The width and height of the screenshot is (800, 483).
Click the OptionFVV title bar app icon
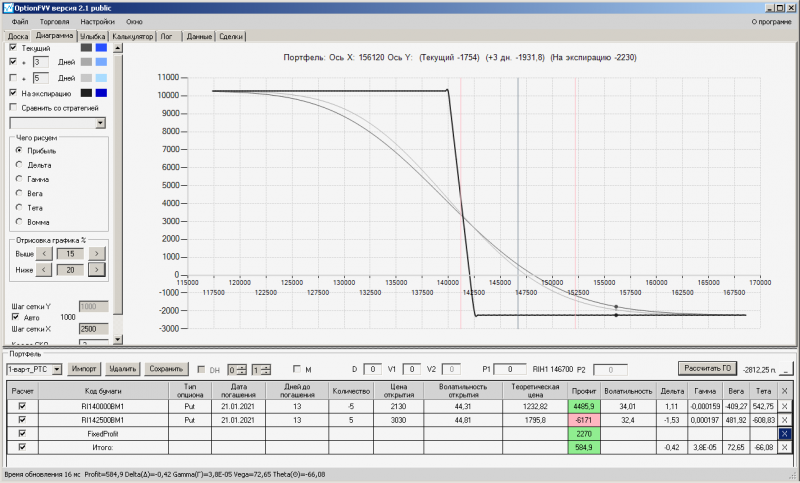(8, 8)
